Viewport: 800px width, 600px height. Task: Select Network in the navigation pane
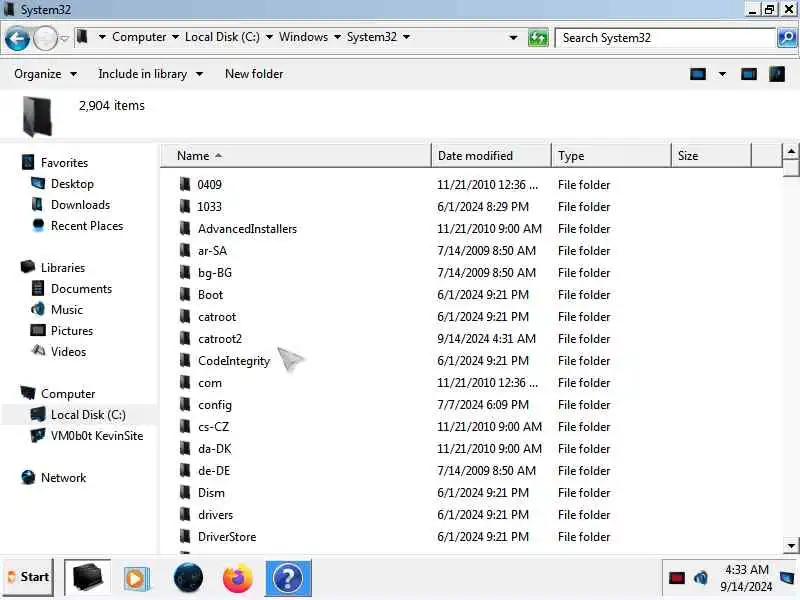63,478
